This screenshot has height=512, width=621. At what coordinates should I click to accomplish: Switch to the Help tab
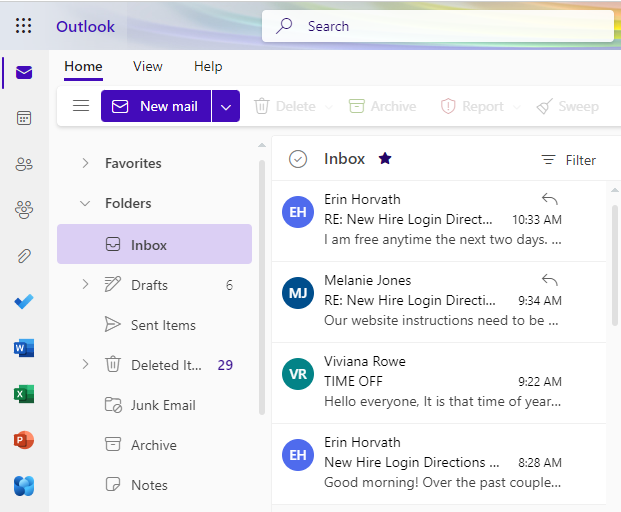click(x=208, y=67)
